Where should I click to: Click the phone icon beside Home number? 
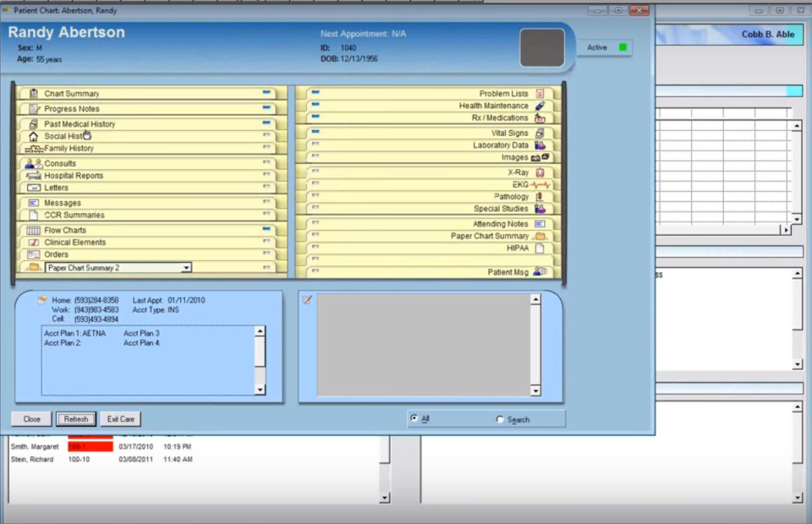[x=42, y=299]
